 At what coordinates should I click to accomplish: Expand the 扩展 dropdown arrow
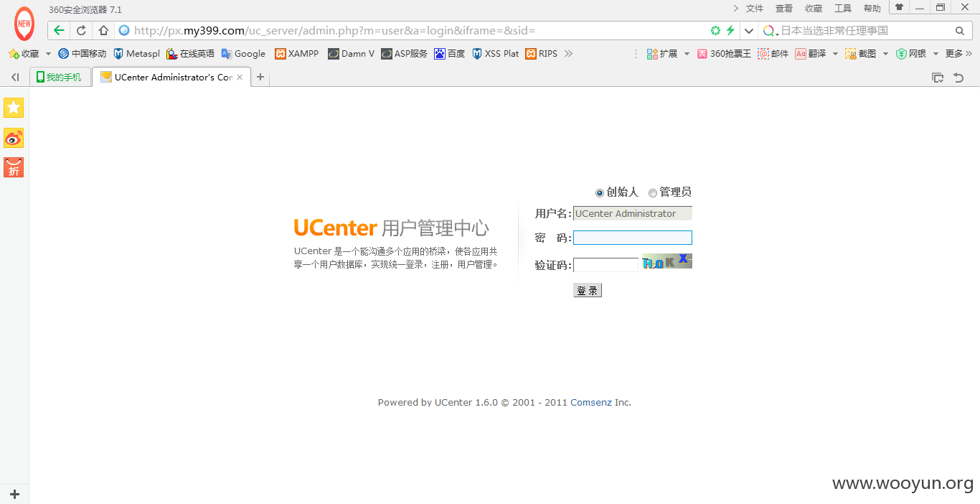click(x=687, y=54)
